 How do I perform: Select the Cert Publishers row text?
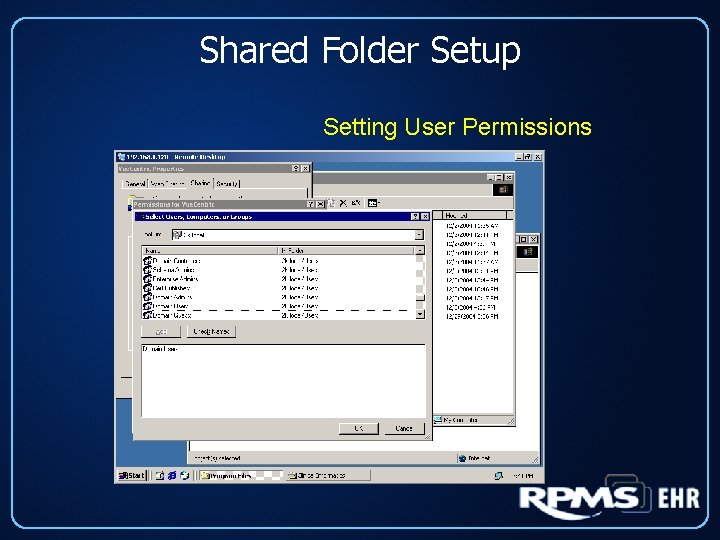pyautogui.click(x=172, y=288)
